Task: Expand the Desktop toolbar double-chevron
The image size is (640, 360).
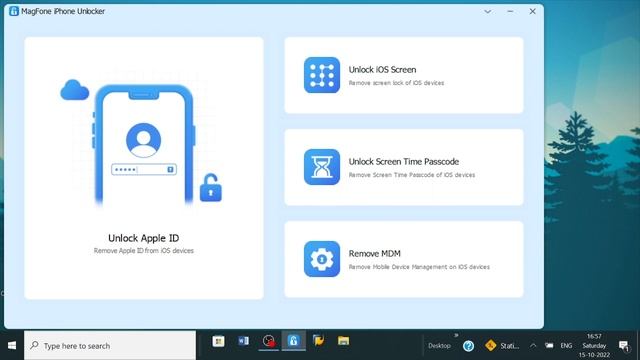Action: pyautogui.click(x=456, y=336)
